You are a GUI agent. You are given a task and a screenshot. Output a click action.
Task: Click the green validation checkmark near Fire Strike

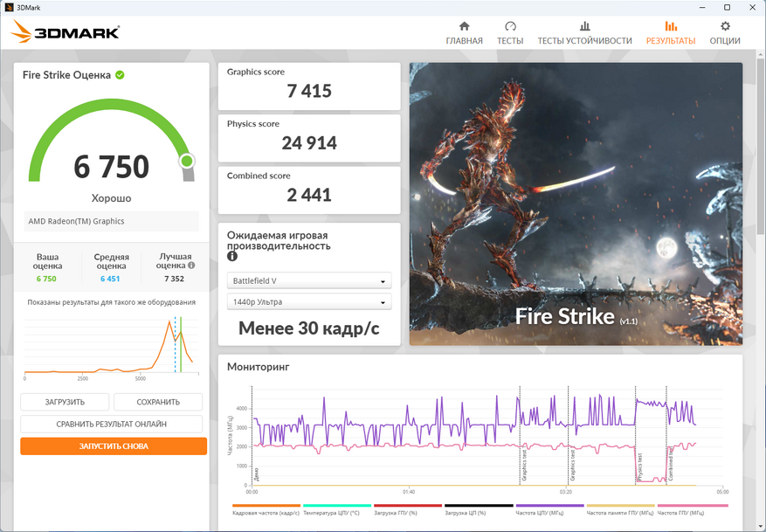[x=120, y=75]
